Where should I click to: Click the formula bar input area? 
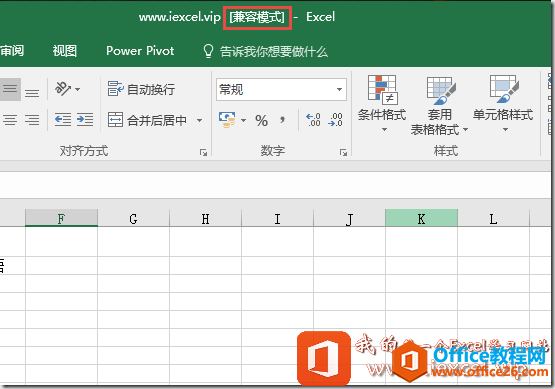pyautogui.click(x=276, y=185)
